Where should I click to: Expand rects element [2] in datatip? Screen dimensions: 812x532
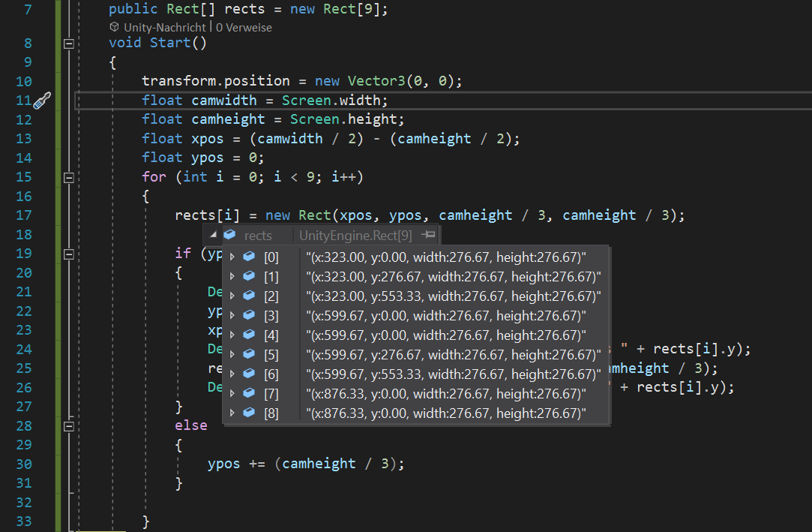click(232, 296)
